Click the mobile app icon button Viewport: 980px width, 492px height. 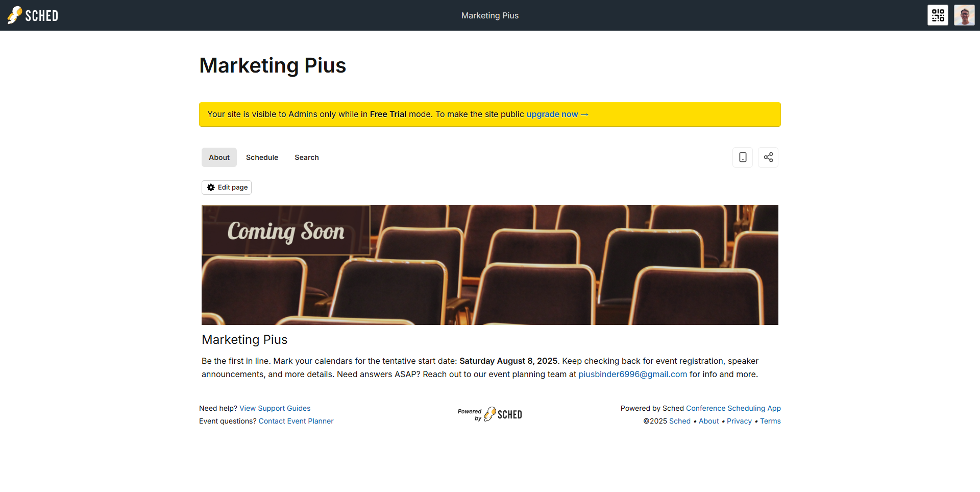743,157
